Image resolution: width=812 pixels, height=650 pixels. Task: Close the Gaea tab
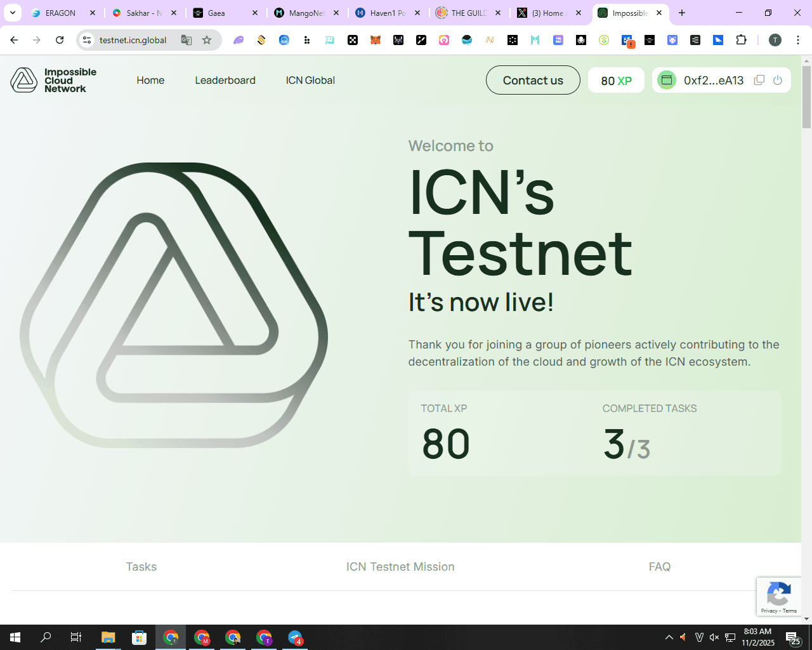tap(255, 13)
